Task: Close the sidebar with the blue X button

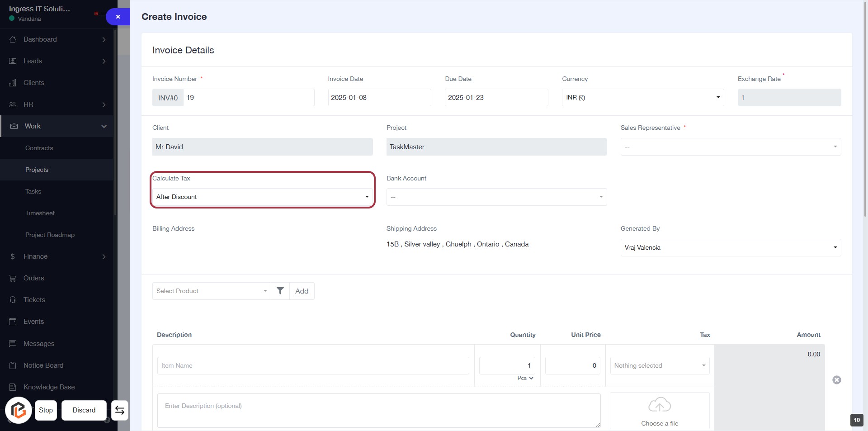Action: click(x=118, y=17)
